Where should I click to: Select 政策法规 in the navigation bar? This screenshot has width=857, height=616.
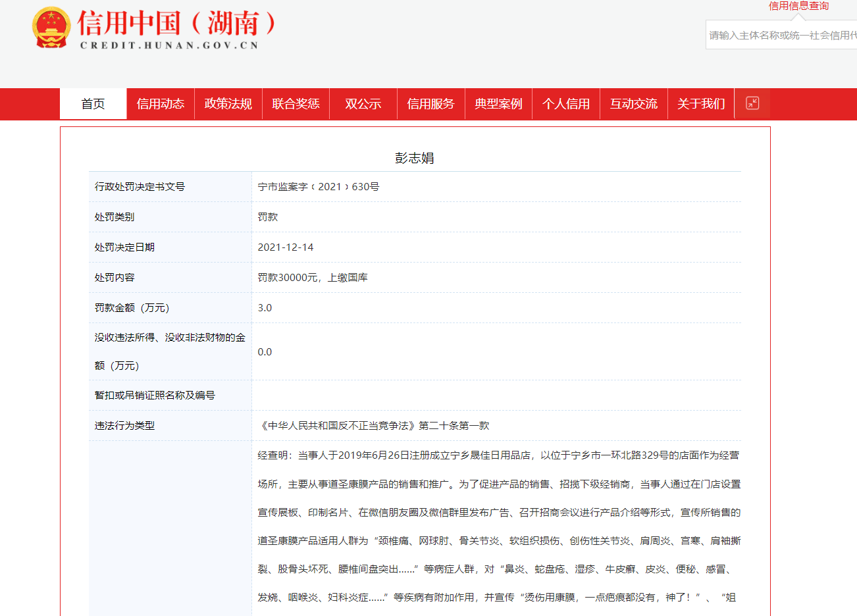click(x=228, y=104)
